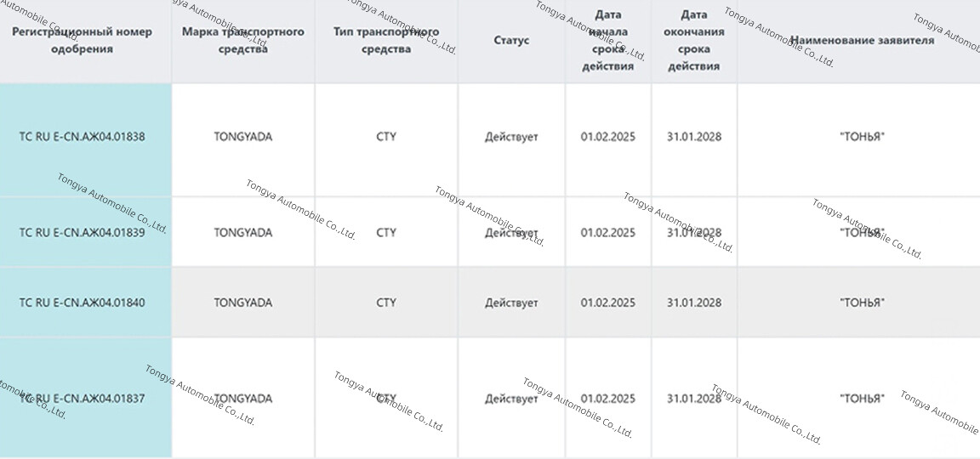The height and width of the screenshot is (459, 980).
Task: Click TONGYADA in the 01837 row
Action: pos(243,399)
